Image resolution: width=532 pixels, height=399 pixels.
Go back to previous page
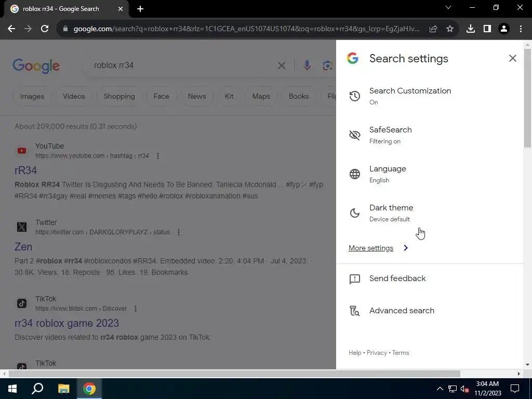(x=11, y=29)
